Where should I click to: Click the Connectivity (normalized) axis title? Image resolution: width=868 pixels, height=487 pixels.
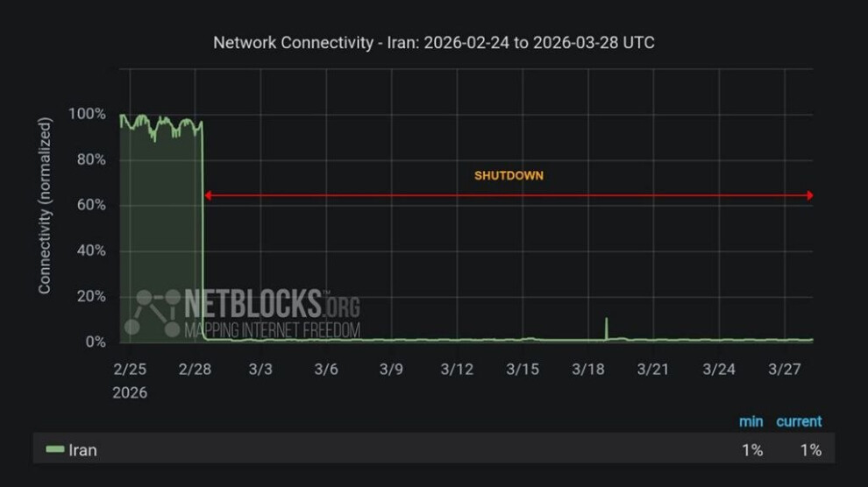(x=45, y=206)
